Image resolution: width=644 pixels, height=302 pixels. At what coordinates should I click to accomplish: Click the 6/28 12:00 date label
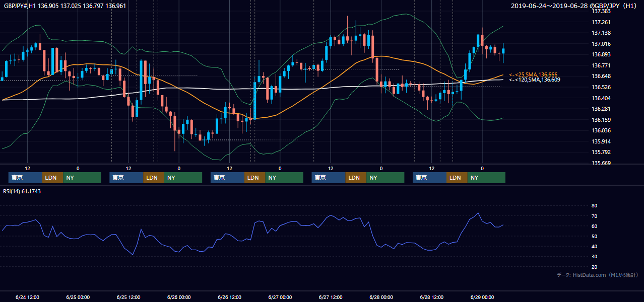pyautogui.click(x=432, y=297)
